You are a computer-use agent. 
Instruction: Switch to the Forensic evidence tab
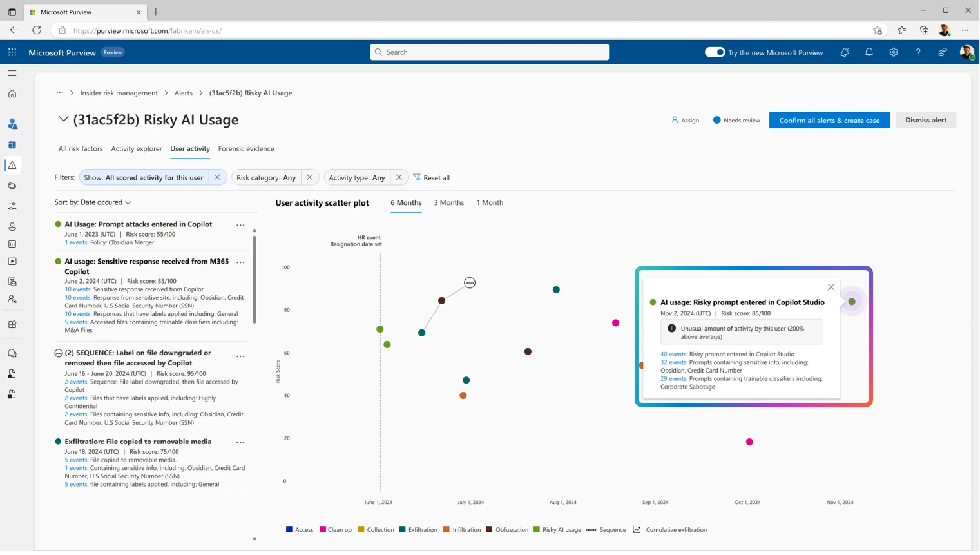pyautogui.click(x=246, y=149)
